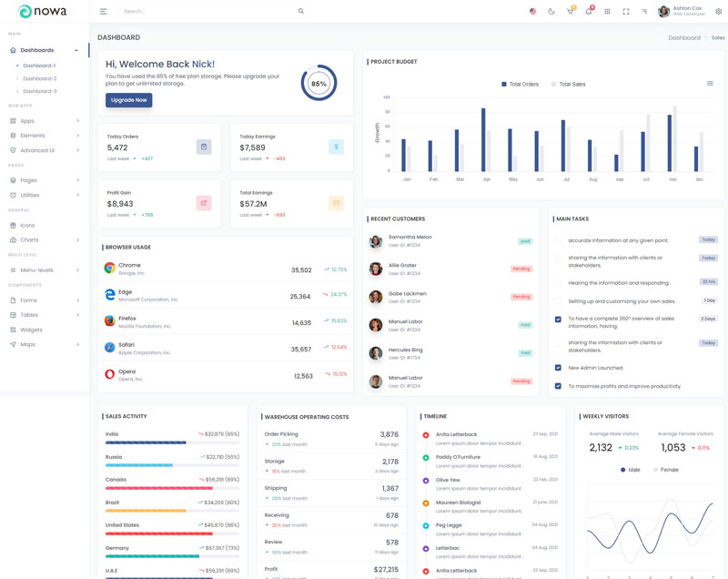Image resolution: width=728 pixels, height=579 pixels.
Task: Click the search input field
Action: (209, 12)
